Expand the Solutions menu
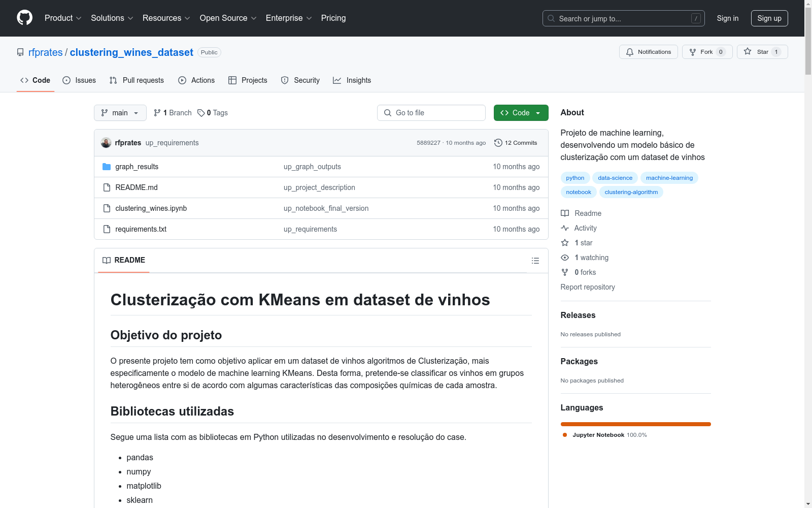Viewport: 812px width, 508px height. pyautogui.click(x=112, y=18)
